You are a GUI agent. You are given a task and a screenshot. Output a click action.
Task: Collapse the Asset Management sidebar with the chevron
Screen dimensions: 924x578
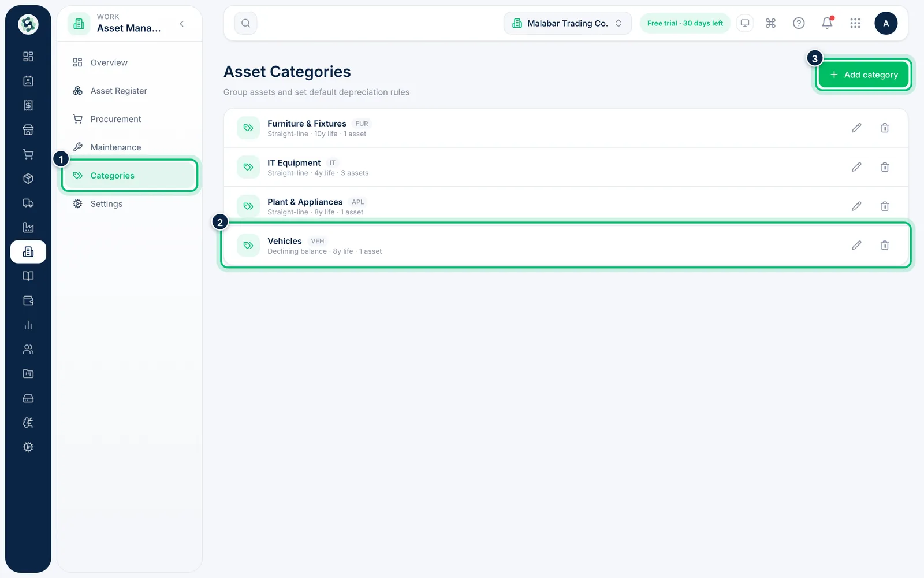tap(182, 24)
